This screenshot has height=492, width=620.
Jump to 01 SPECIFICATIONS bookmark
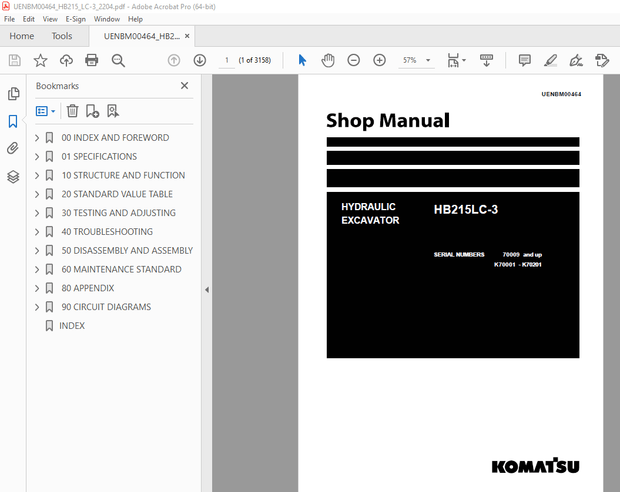[99, 157]
